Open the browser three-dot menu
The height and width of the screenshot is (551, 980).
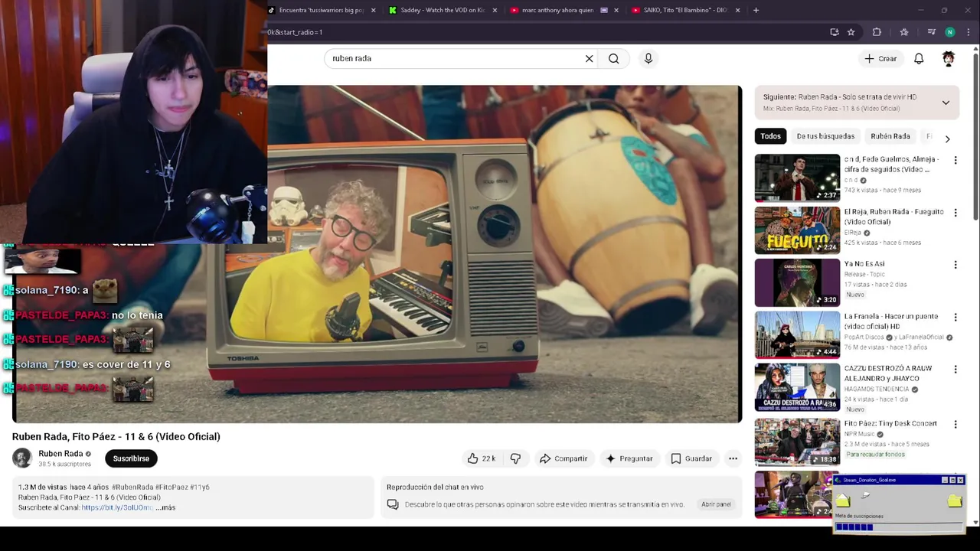click(x=969, y=32)
